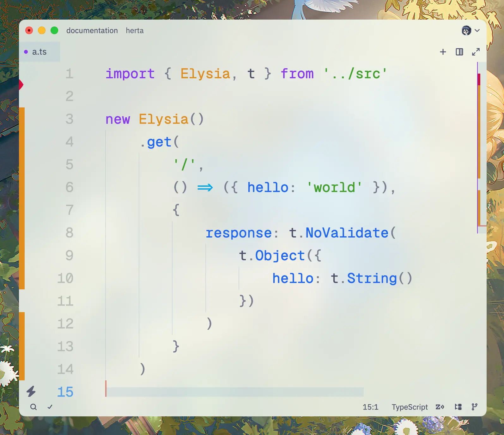
Task: Click the zoom pane arrows icon
Action: click(x=476, y=52)
